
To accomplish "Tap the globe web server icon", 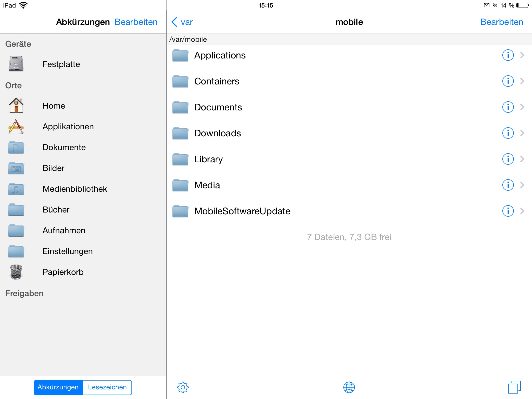I will pyautogui.click(x=349, y=387).
